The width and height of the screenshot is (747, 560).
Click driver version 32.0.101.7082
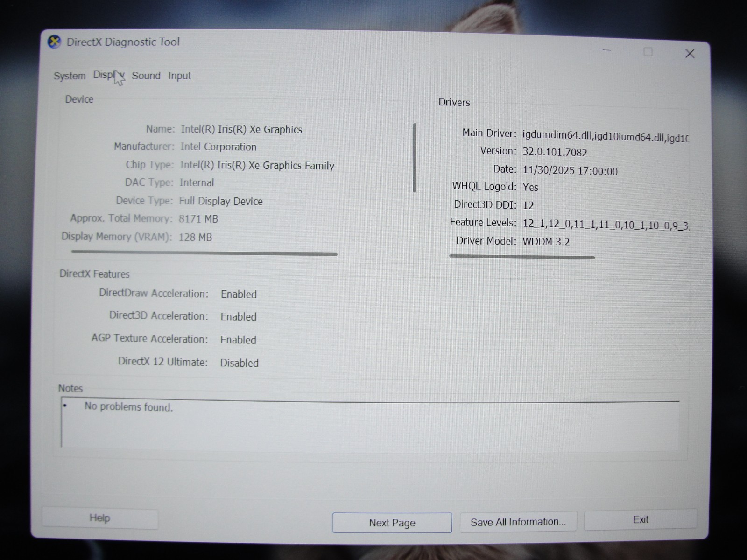pyautogui.click(x=555, y=152)
